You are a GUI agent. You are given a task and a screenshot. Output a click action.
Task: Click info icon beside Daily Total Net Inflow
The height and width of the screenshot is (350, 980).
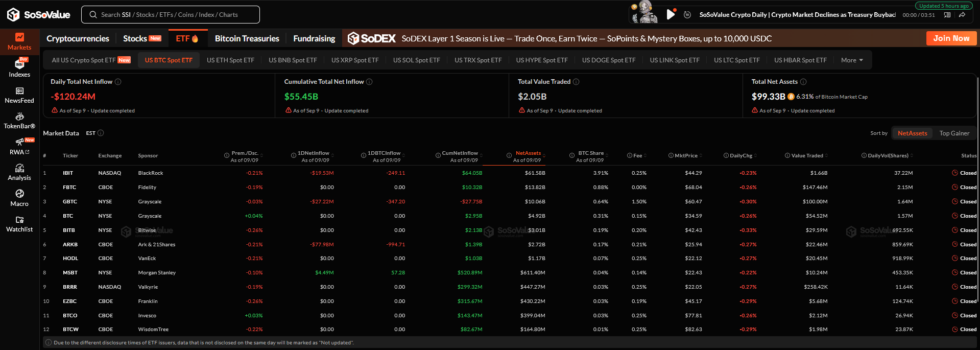pos(118,82)
